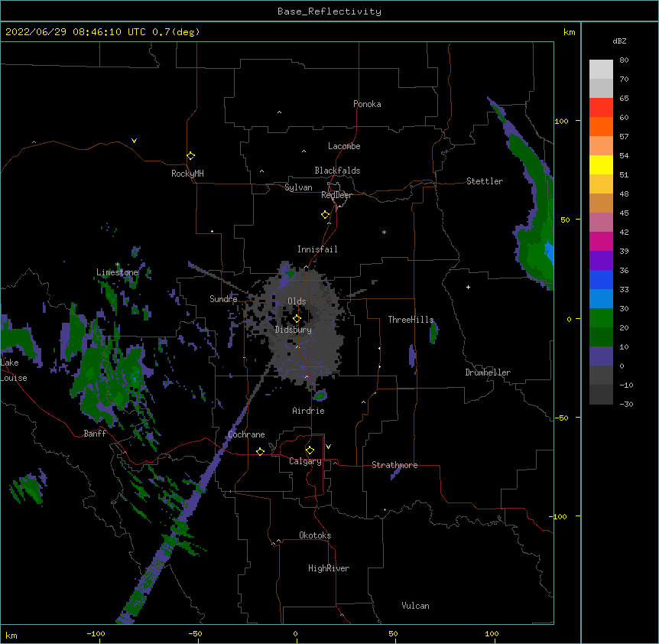Click the white asterisk east of Innisfail
Viewport: 659px width, 644px height.
[x=384, y=232]
